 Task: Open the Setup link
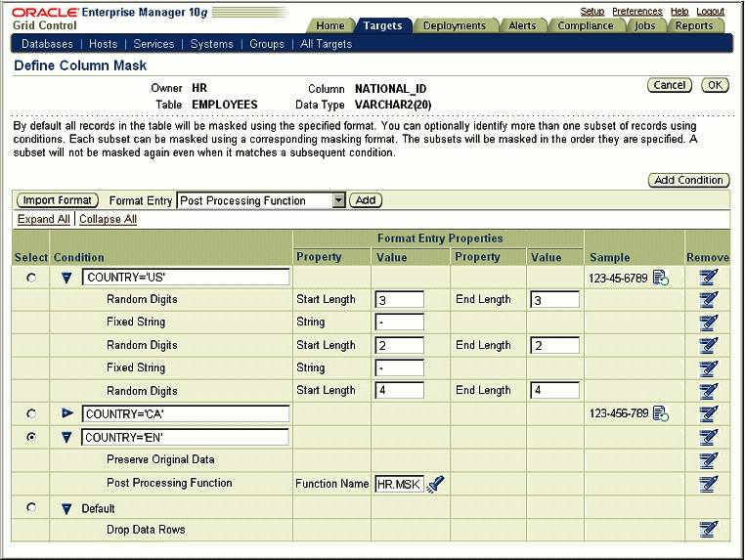tap(592, 12)
